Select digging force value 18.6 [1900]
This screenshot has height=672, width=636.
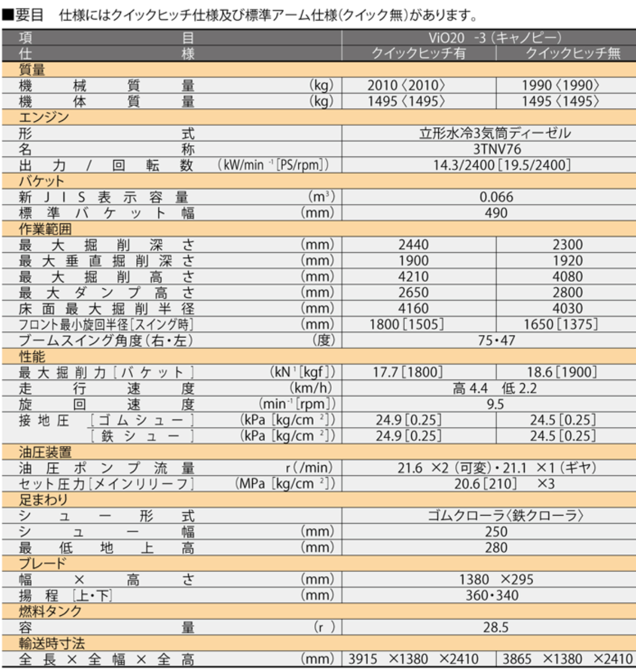click(561, 372)
